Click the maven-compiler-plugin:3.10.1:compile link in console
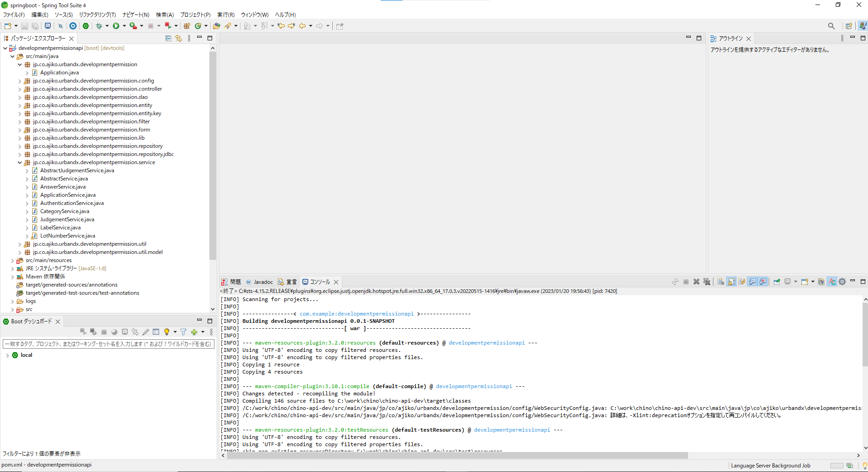The width and height of the screenshot is (868, 472). 312,386
